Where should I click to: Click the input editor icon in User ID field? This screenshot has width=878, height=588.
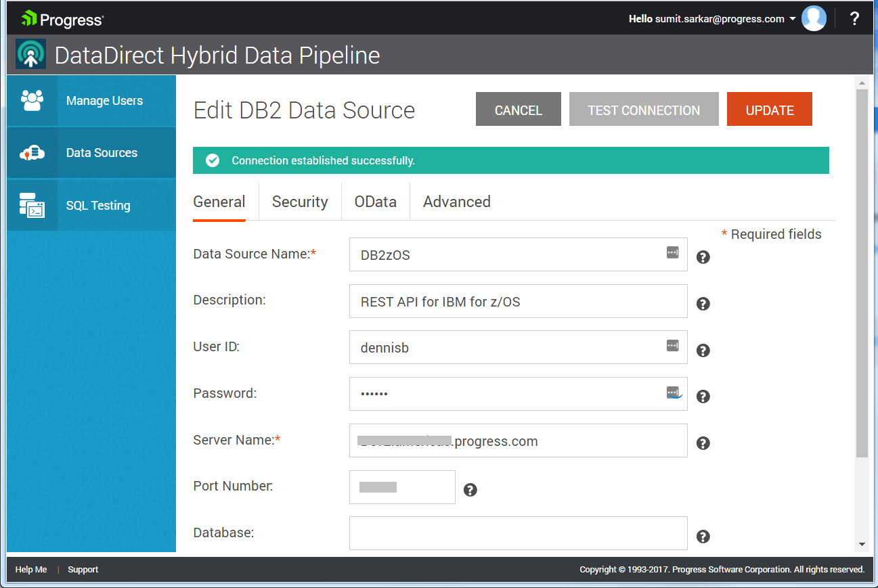point(672,345)
